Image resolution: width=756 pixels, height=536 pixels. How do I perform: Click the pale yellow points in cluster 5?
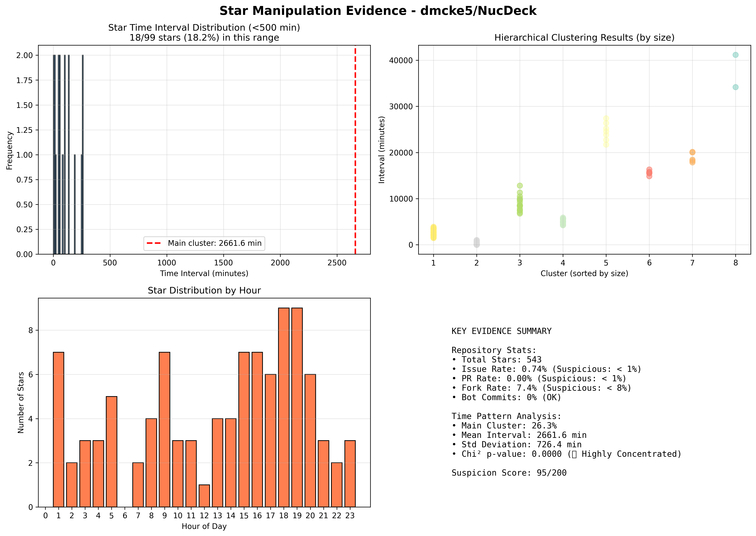[x=606, y=131]
